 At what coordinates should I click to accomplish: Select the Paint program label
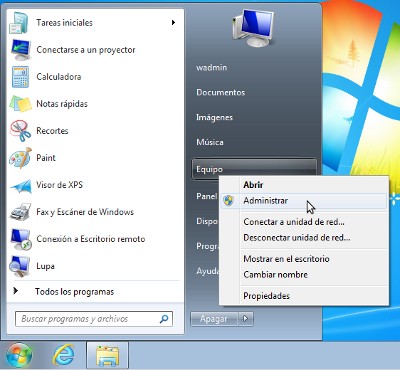point(46,158)
